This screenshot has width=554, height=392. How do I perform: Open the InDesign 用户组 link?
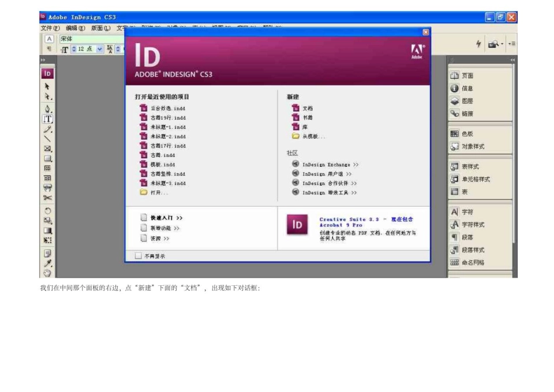tap(322, 174)
